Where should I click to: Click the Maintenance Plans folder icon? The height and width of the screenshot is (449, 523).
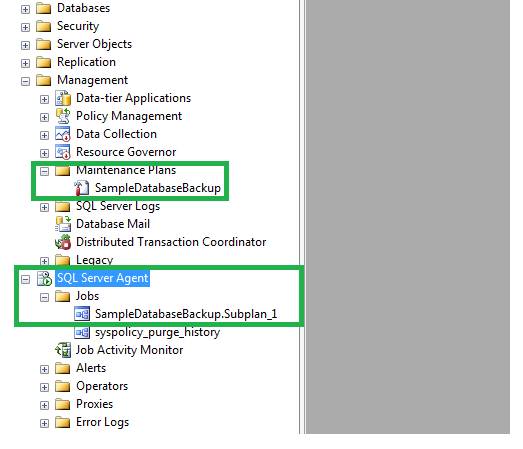tap(62, 171)
